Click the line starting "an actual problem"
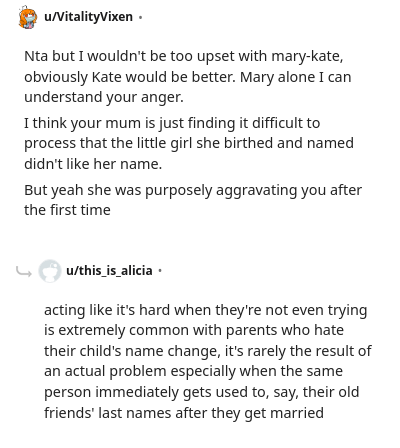 click(193, 371)
